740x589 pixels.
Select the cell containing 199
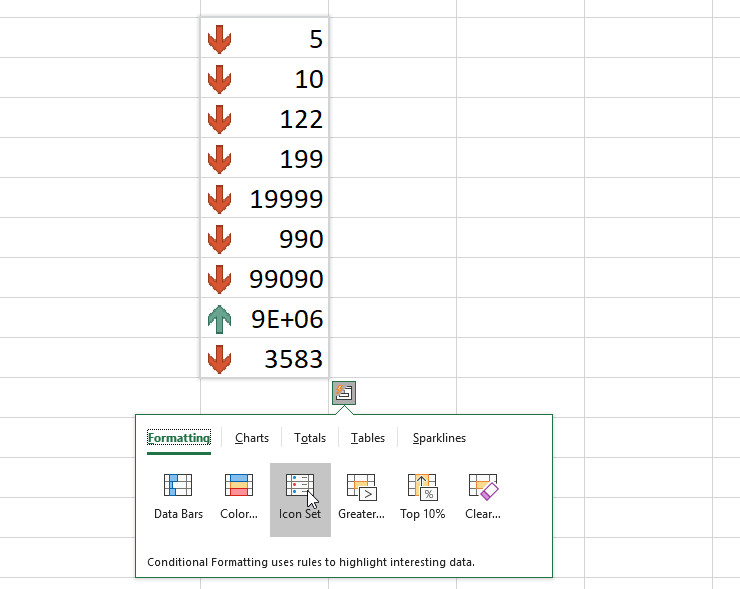[x=265, y=158]
